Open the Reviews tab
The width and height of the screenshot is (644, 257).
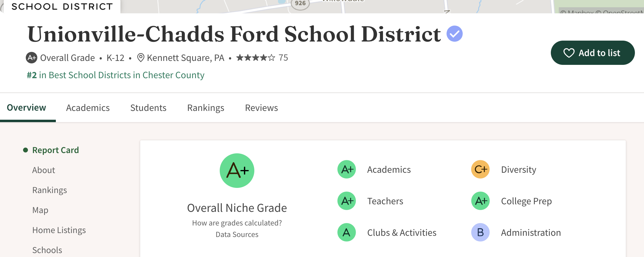coord(261,108)
